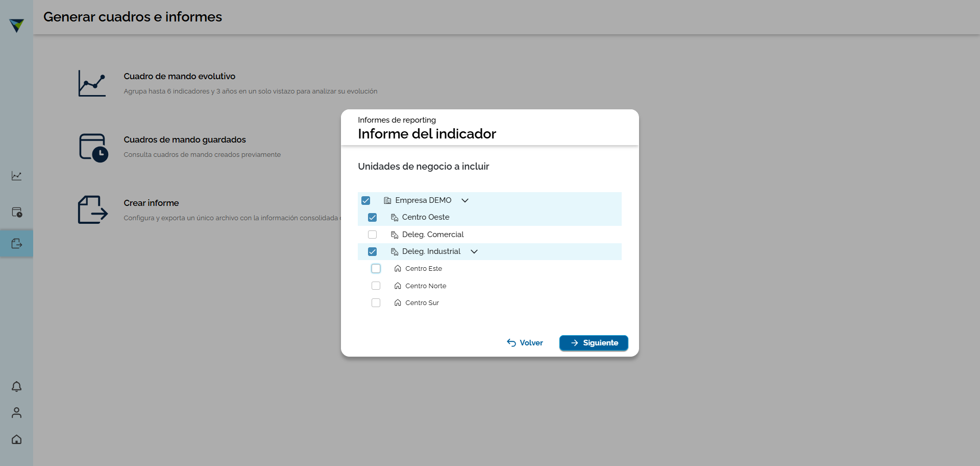This screenshot has height=466, width=980.
Task: Click the Cuadro de mando evolutivo chart icon
Action: click(92, 83)
